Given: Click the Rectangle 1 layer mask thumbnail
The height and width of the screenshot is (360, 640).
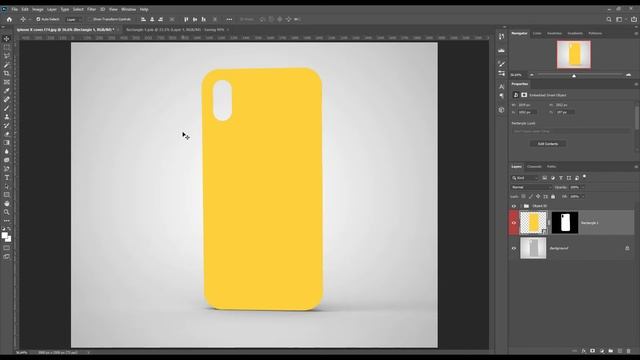Looking at the screenshot, I should (565, 223).
